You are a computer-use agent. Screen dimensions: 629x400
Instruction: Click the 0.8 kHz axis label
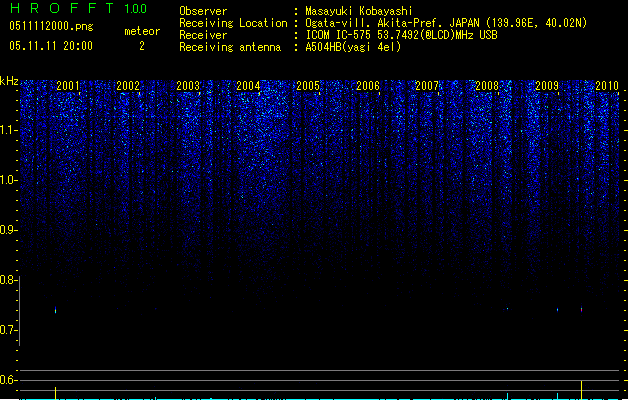8,280
